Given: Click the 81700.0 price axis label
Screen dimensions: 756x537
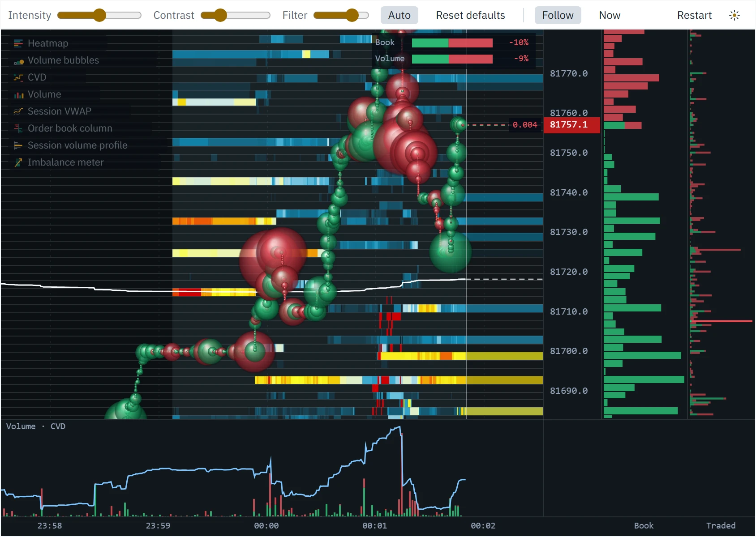Looking at the screenshot, I should tap(569, 351).
